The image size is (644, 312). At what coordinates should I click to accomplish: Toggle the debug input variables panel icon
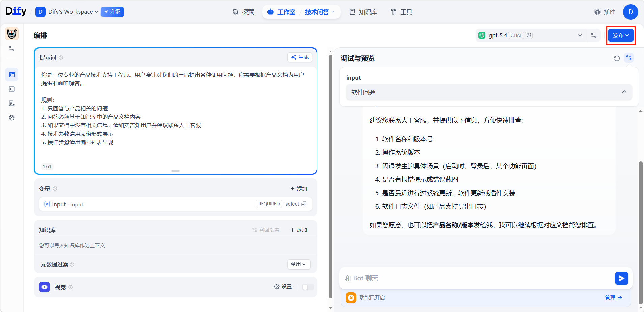[629, 58]
